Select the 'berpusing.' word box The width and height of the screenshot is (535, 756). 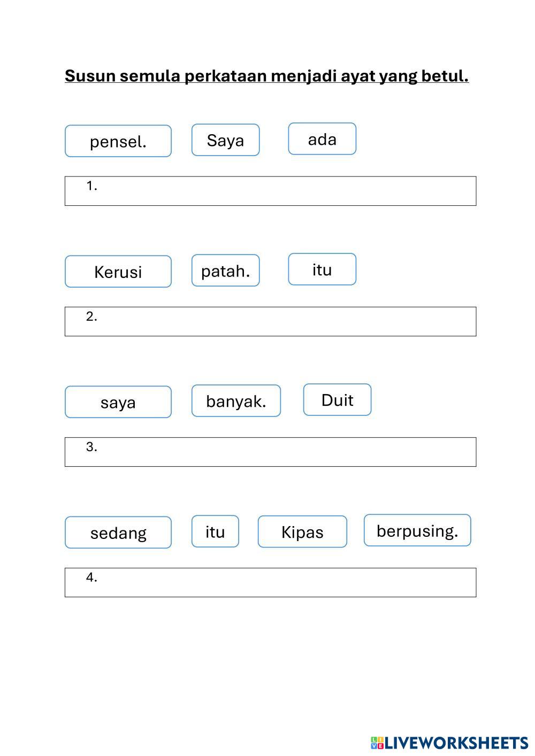pos(417,530)
